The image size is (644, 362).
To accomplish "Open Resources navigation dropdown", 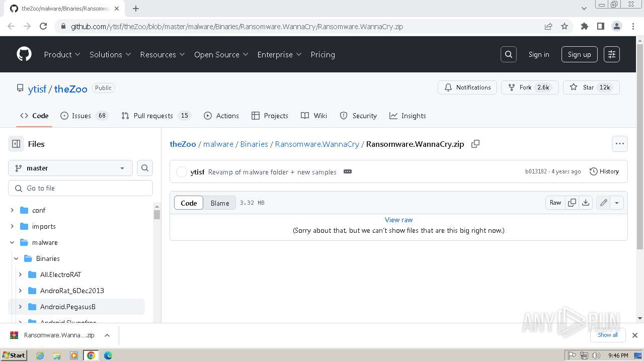I will (163, 54).
